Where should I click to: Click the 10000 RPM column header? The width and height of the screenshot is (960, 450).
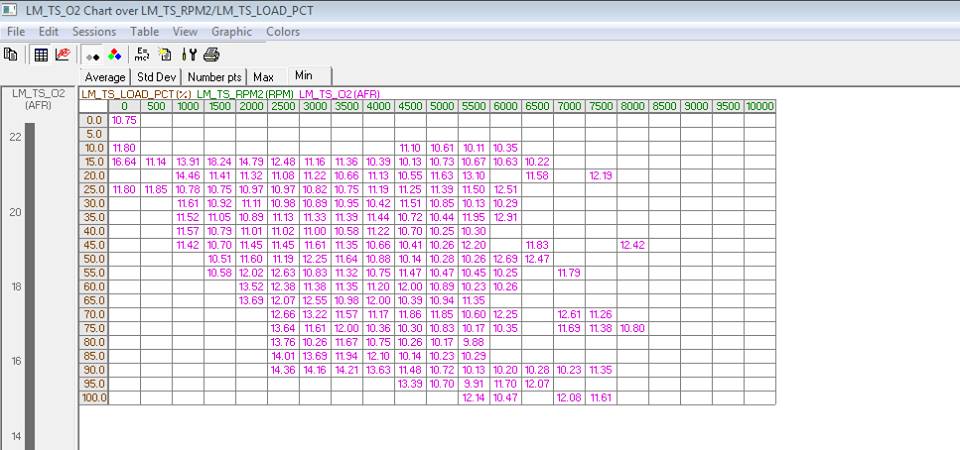(760, 107)
